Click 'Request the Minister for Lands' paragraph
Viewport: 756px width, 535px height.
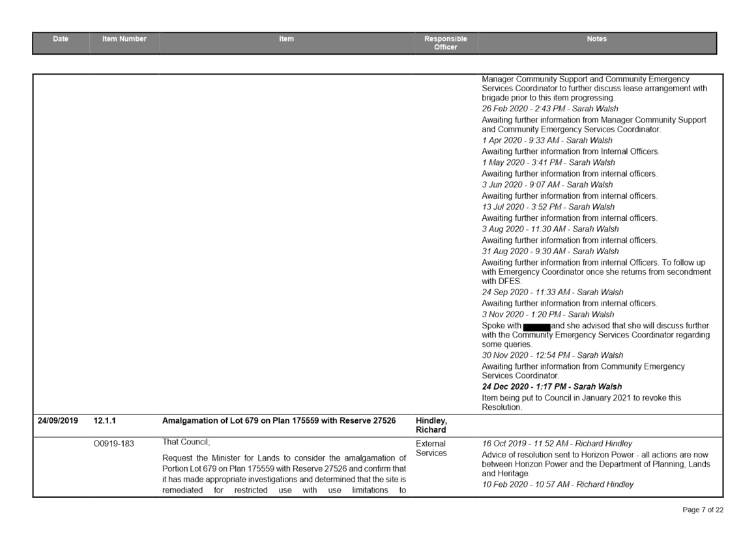coord(284,474)
